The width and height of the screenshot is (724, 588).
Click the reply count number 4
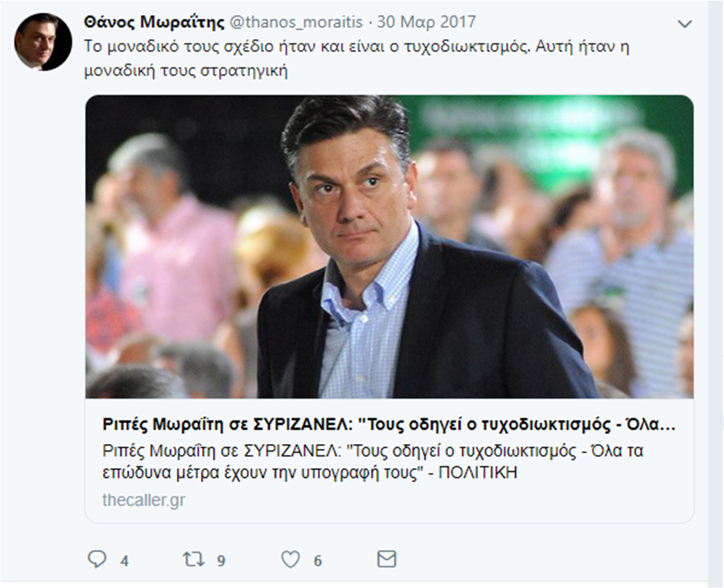124,561
